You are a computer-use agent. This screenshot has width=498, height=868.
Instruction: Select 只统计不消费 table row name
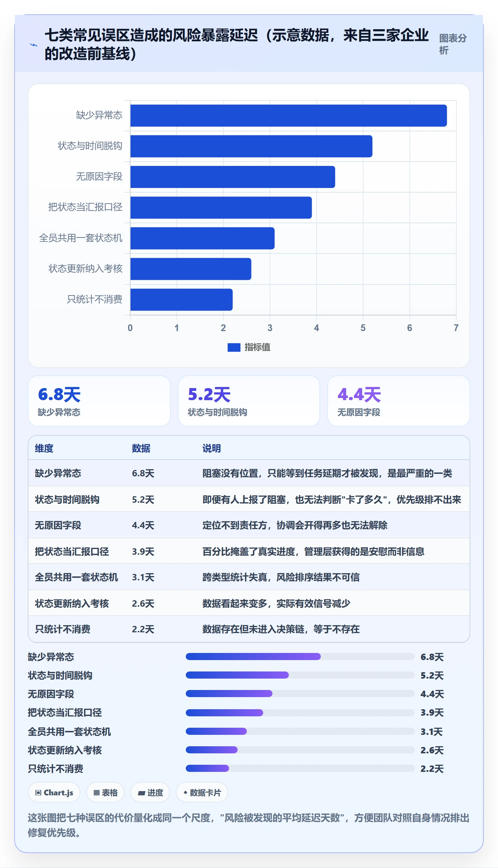[x=63, y=629]
